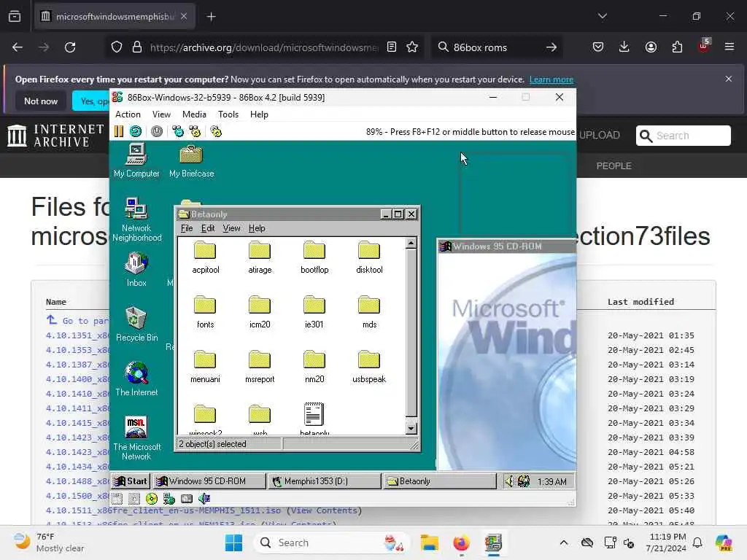The image size is (747, 560).
Task: Open File menu in Betaonly window
Action: (187, 228)
